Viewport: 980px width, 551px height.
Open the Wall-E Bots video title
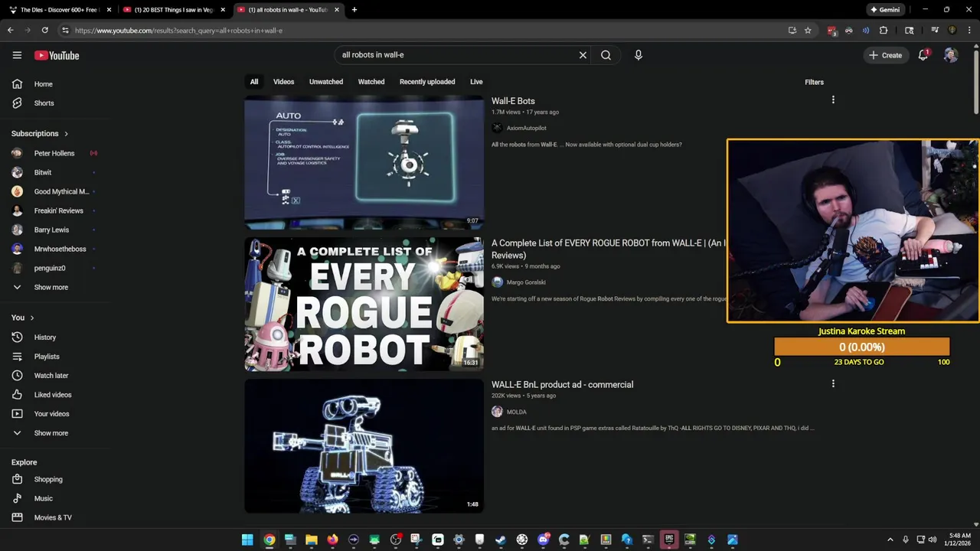(513, 101)
